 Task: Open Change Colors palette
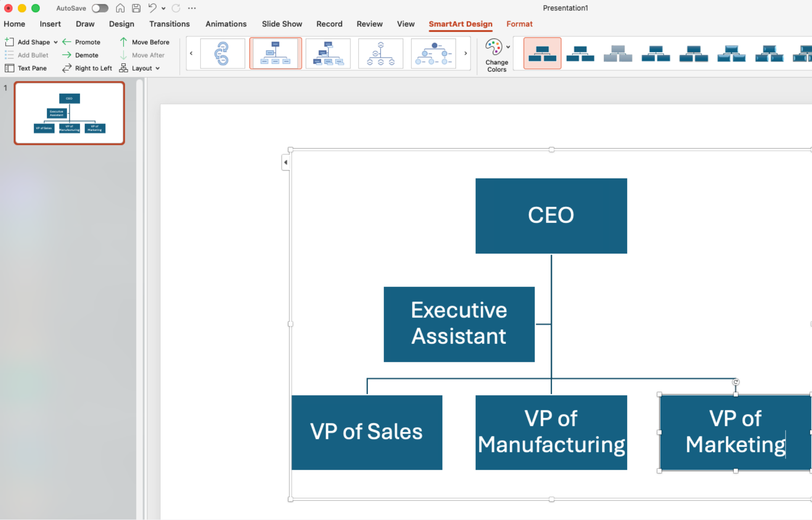pyautogui.click(x=497, y=55)
